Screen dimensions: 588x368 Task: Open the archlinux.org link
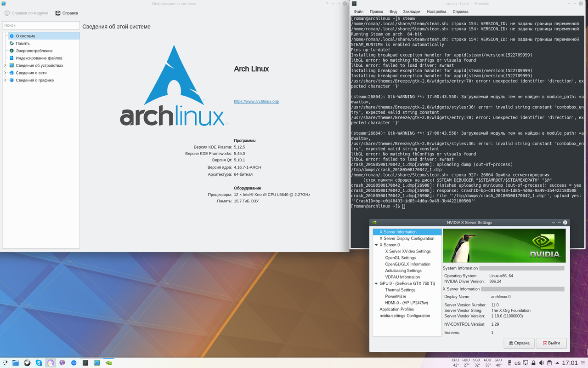click(256, 101)
